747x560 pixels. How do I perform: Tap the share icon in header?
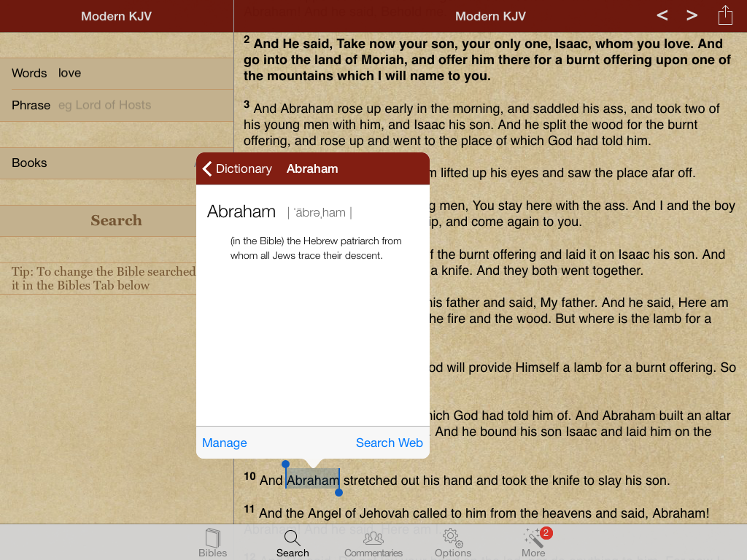click(x=725, y=15)
